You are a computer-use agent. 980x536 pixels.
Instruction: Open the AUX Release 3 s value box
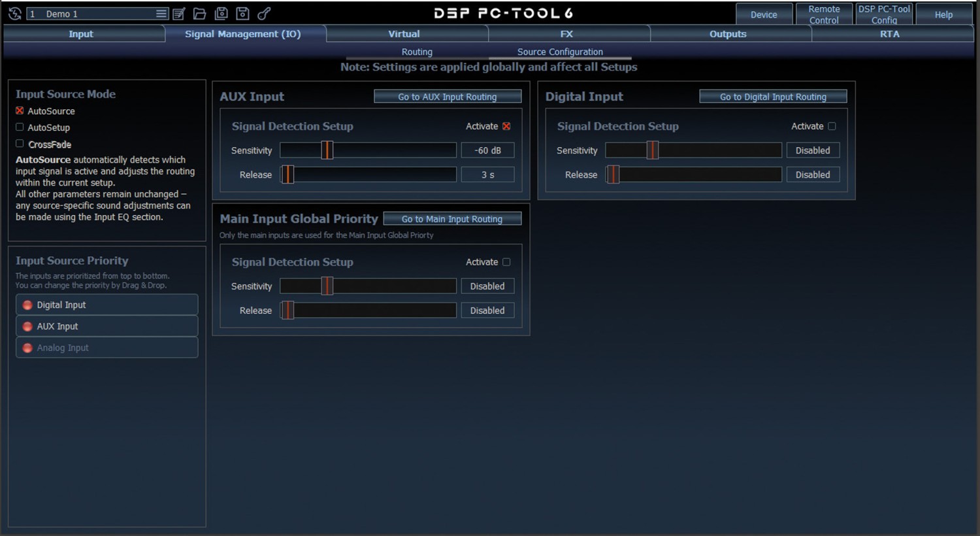[x=487, y=175]
